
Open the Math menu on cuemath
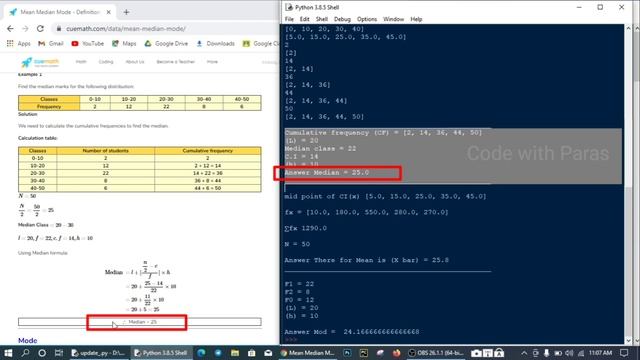(x=81, y=62)
